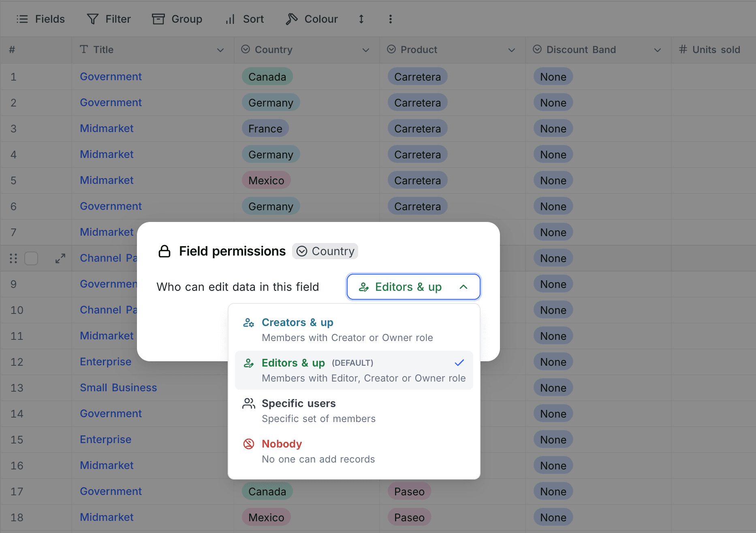Image resolution: width=756 pixels, height=533 pixels.
Task: Click the drag handle dots on row 8
Action: [x=13, y=258]
